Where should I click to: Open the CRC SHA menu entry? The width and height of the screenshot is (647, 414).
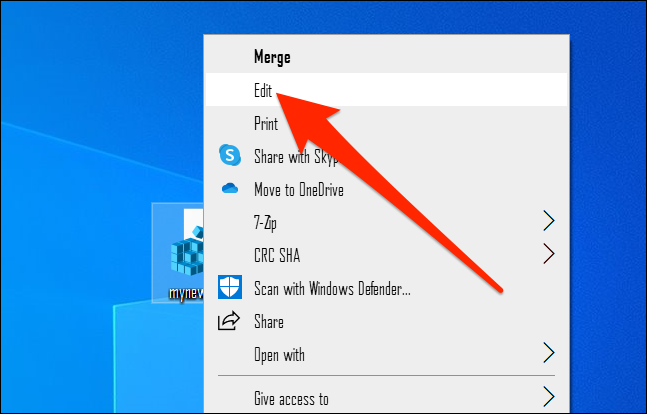tap(387, 255)
